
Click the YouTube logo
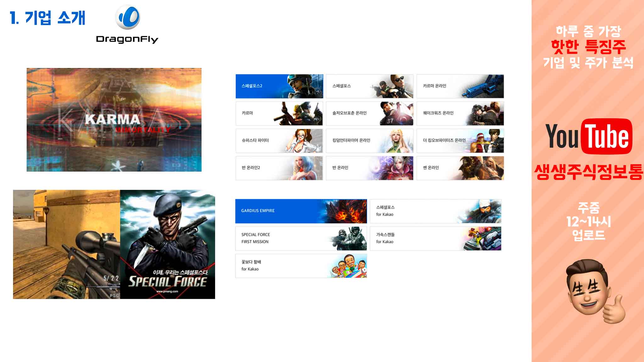tap(588, 136)
